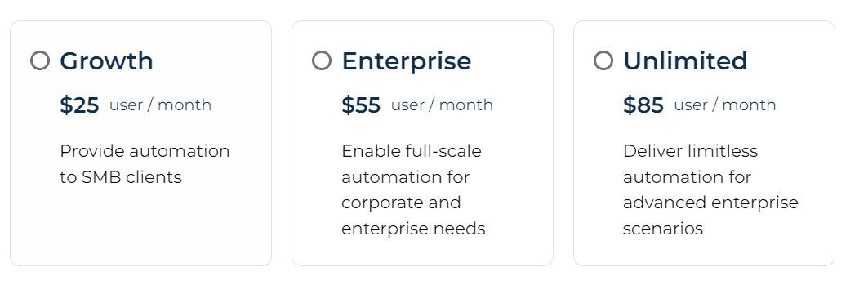This screenshot has height=294, width=868.
Task: Click the Unlimited plan title
Action: (685, 60)
